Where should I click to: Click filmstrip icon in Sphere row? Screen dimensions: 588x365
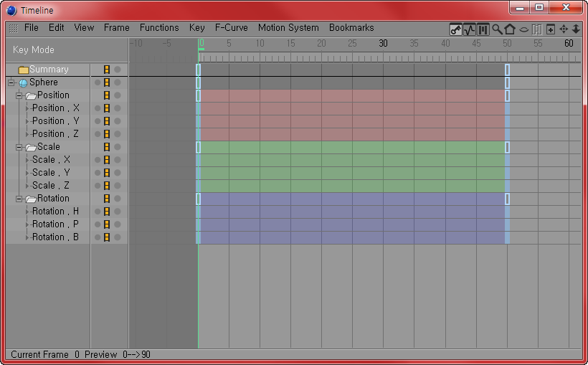click(x=107, y=82)
